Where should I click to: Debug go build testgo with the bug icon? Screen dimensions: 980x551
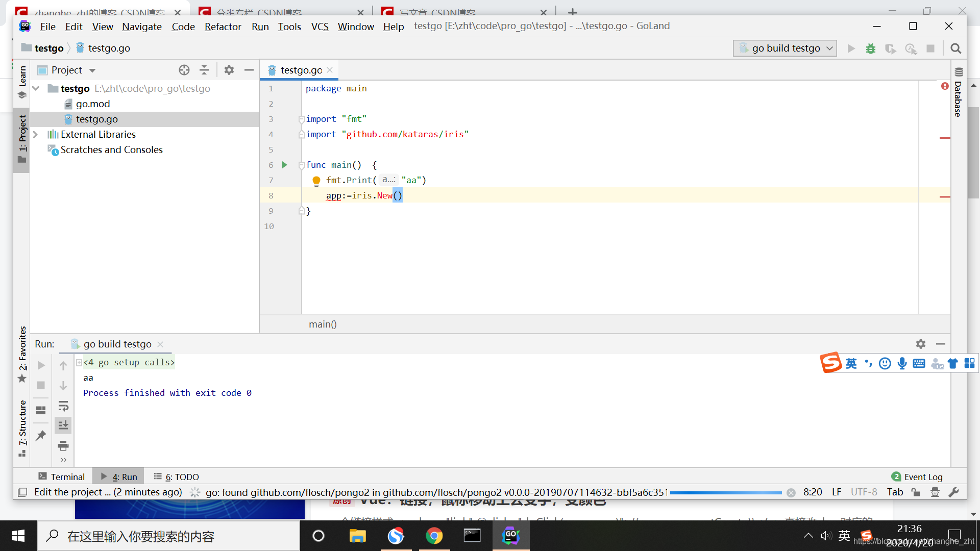coord(871,48)
